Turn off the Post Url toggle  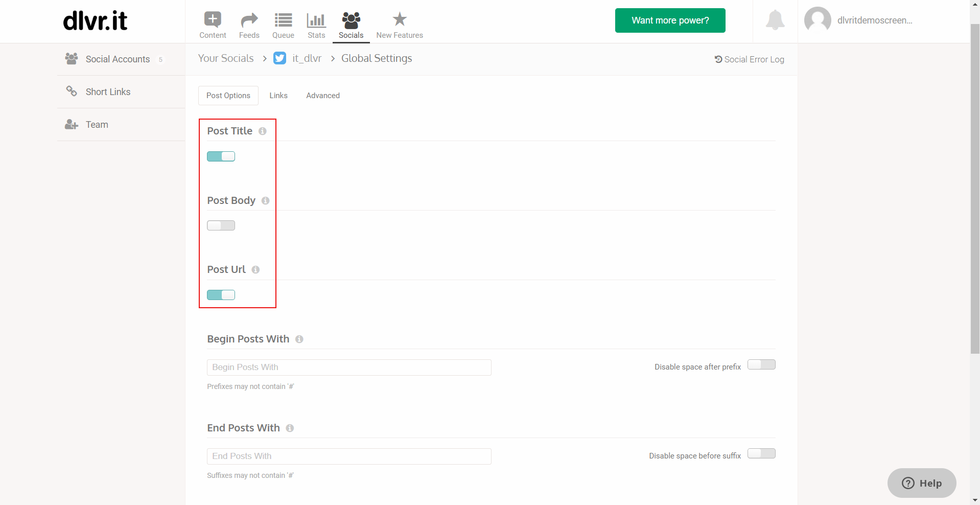pos(221,295)
